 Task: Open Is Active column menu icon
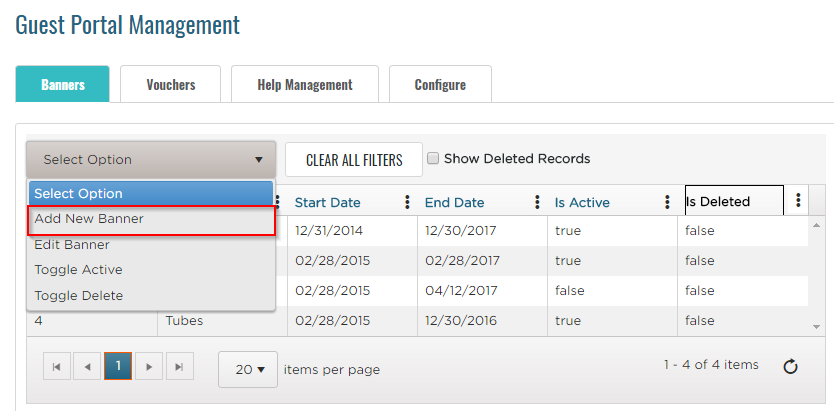coord(667,202)
